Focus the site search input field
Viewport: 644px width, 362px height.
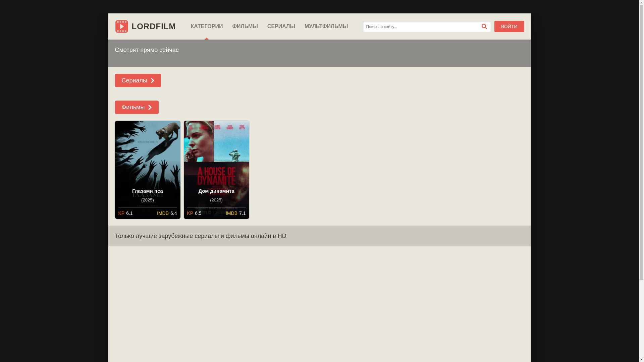point(421,27)
